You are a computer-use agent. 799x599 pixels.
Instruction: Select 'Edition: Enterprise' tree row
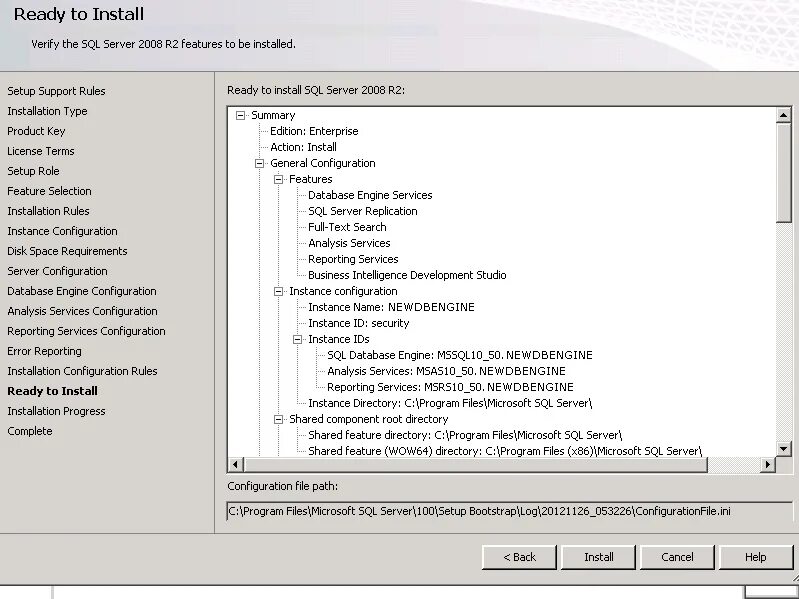tap(314, 131)
